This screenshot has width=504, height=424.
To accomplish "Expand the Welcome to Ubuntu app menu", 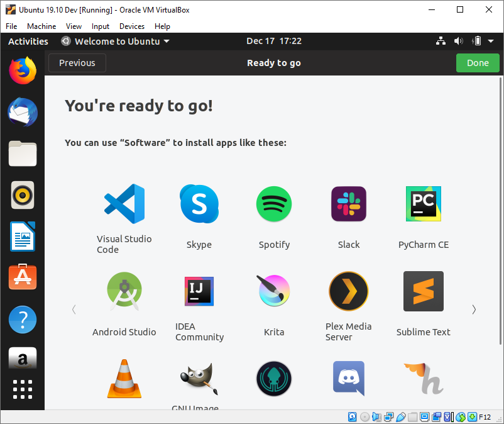I will coord(116,42).
